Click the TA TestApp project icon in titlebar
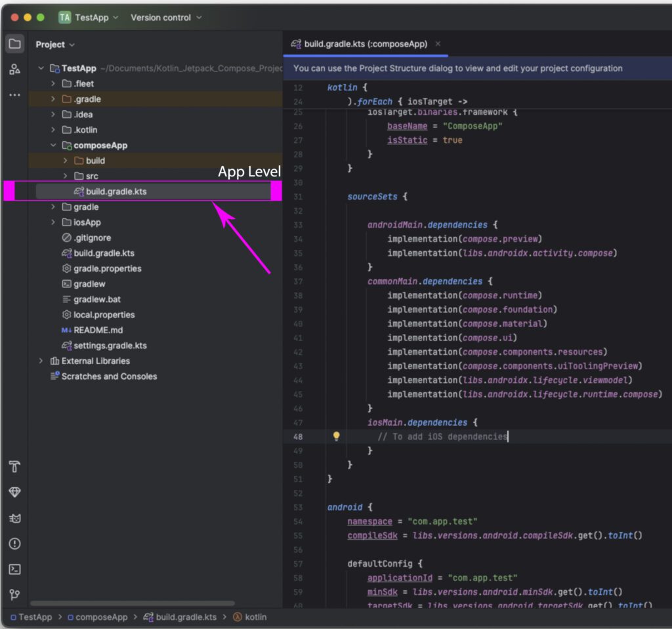The height and width of the screenshot is (629, 672). 64,18
